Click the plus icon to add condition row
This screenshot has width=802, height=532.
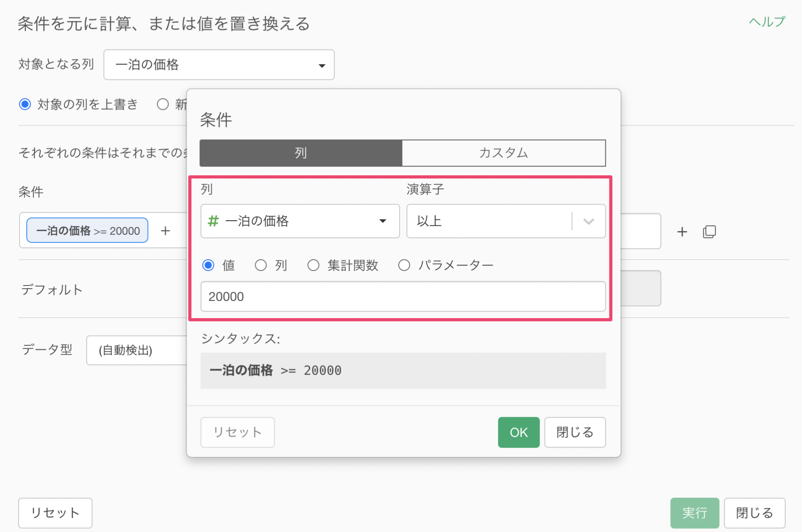click(682, 232)
